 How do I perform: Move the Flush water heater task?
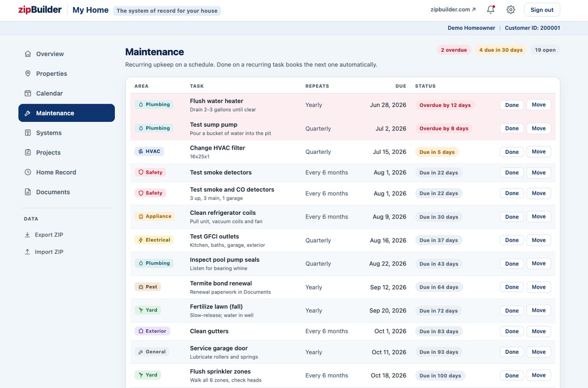(x=538, y=105)
